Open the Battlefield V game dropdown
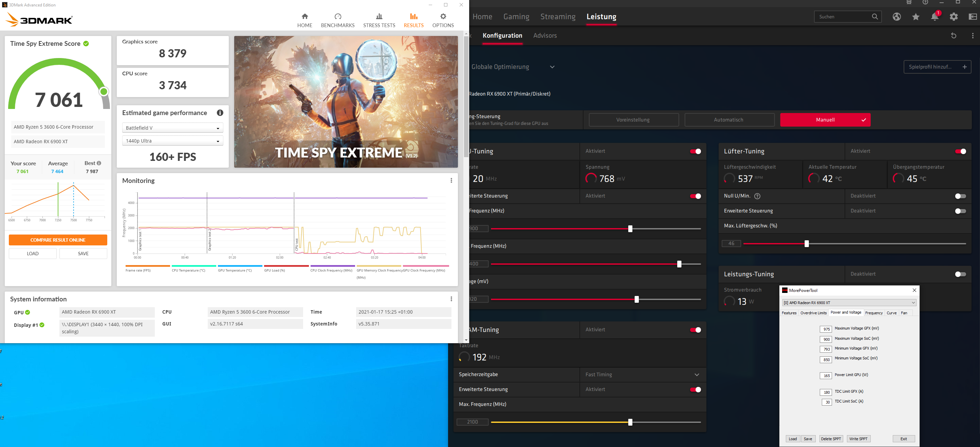Viewport: 980px width, 447px height. tap(172, 128)
